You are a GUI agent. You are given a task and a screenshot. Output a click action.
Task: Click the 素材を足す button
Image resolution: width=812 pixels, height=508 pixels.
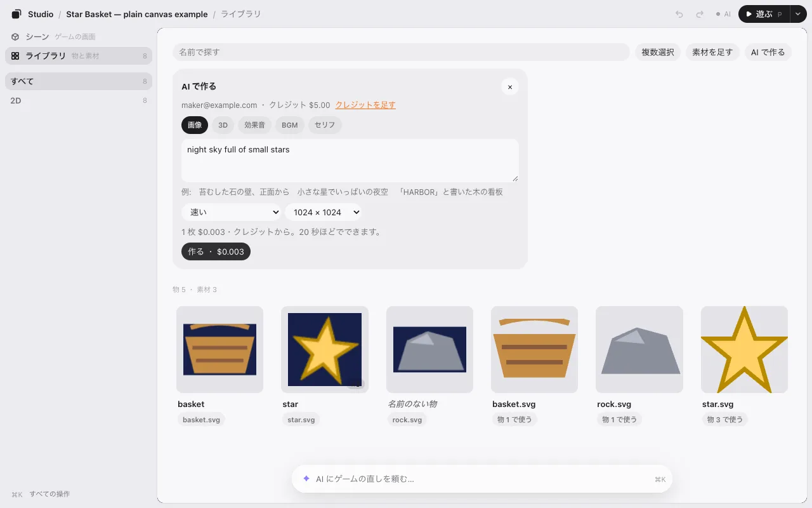tap(712, 52)
